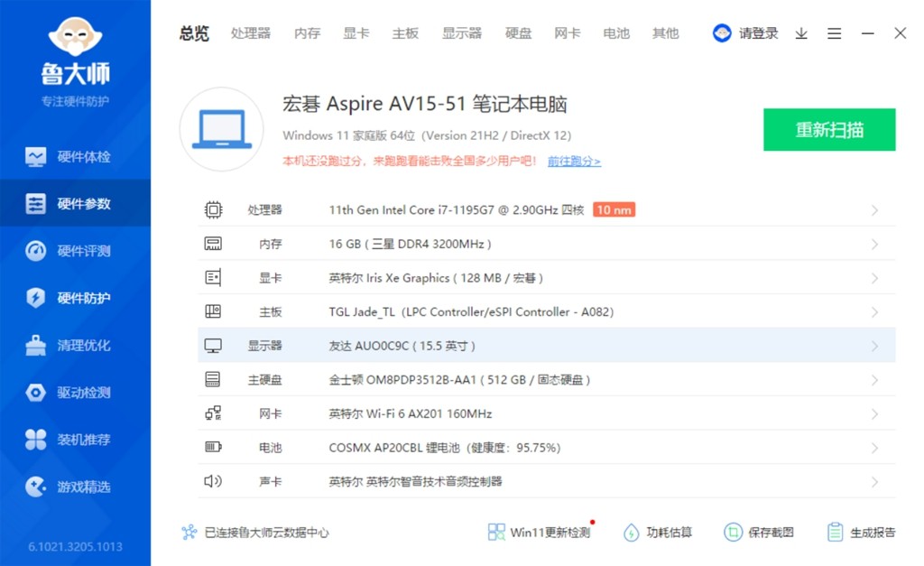Open the hamburger menu icon
Screen dimensions: 924x566
pyautogui.click(x=834, y=33)
